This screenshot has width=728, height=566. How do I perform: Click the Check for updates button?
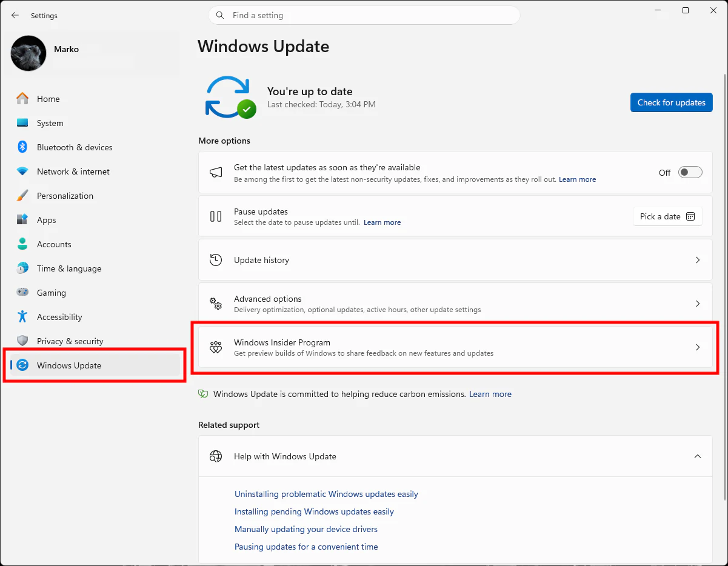coord(672,102)
